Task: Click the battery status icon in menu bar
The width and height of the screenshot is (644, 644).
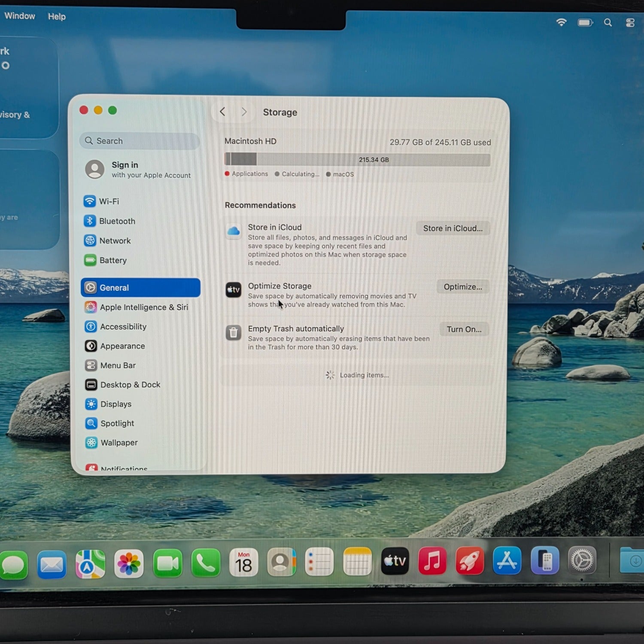Action: (585, 22)
